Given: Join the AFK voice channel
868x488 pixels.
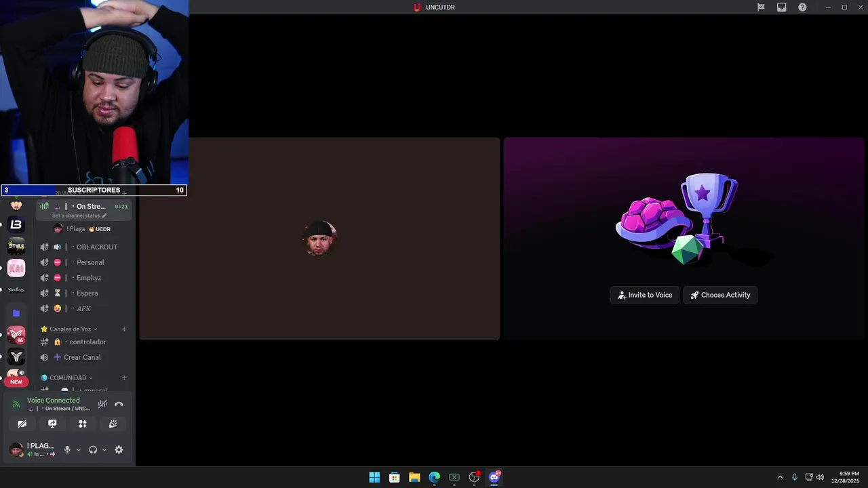Looking at the screenshot, I should [x=84, y=308].
